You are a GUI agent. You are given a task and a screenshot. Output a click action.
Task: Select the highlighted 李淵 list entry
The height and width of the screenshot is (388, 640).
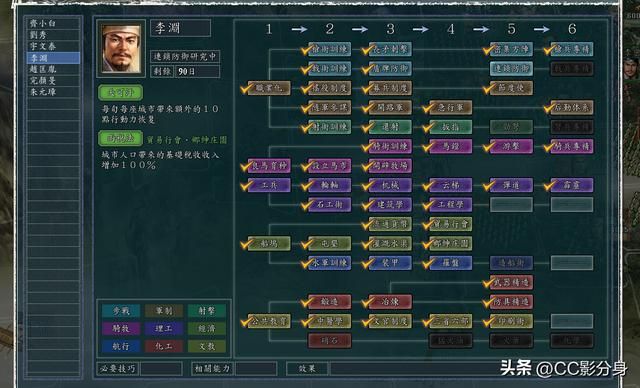point(53,58)
